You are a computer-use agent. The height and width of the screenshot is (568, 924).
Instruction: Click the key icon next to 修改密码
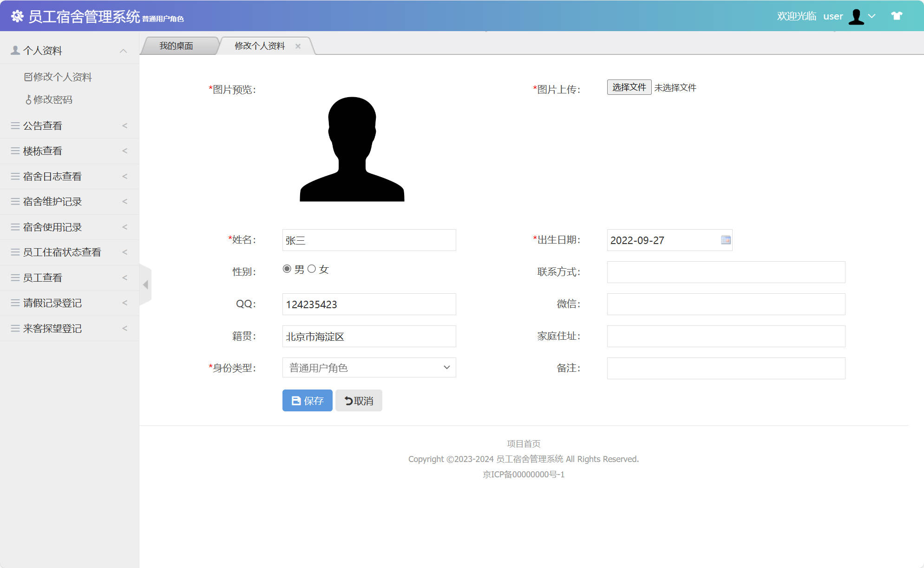tap(28, 99)
